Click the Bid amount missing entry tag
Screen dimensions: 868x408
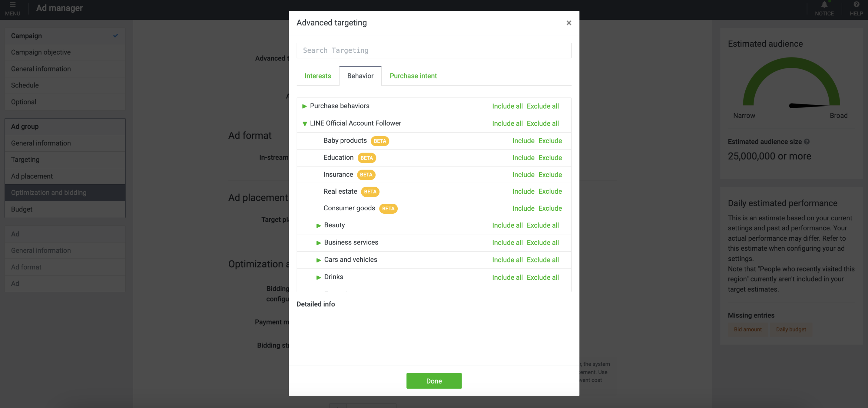coord(748,329)
